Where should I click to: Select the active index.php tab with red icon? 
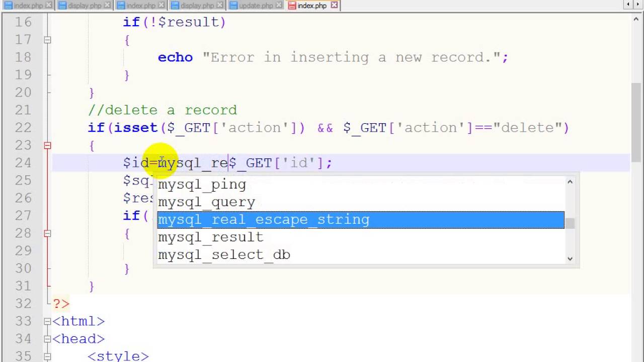[312, 6]
